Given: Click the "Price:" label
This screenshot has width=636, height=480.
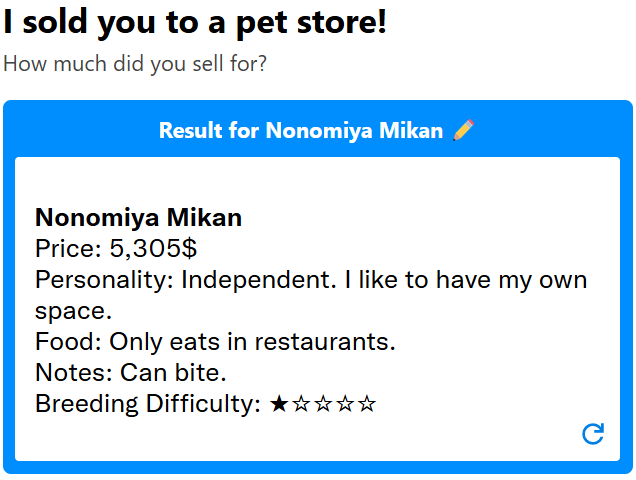Looking at the screenshot, I should pyautogui.click(x=69, y=249).
